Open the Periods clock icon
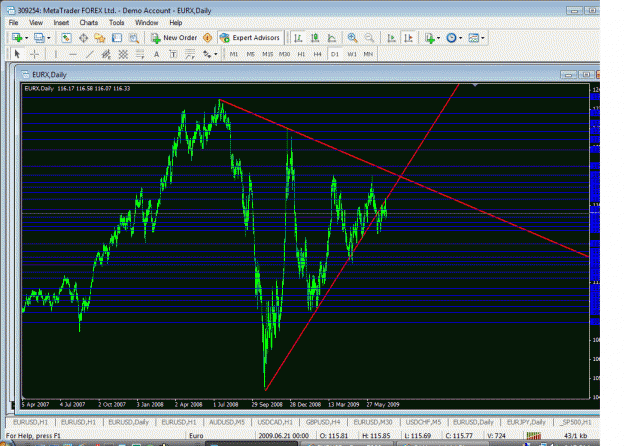This screenshot has height=446, width=625. (x=451, y=38)
